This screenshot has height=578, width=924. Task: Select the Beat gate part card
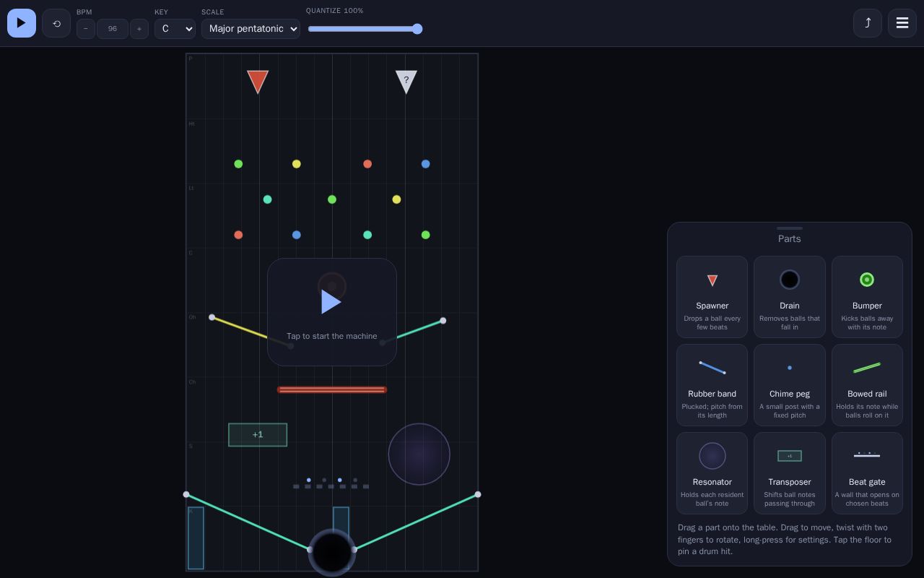867,473
